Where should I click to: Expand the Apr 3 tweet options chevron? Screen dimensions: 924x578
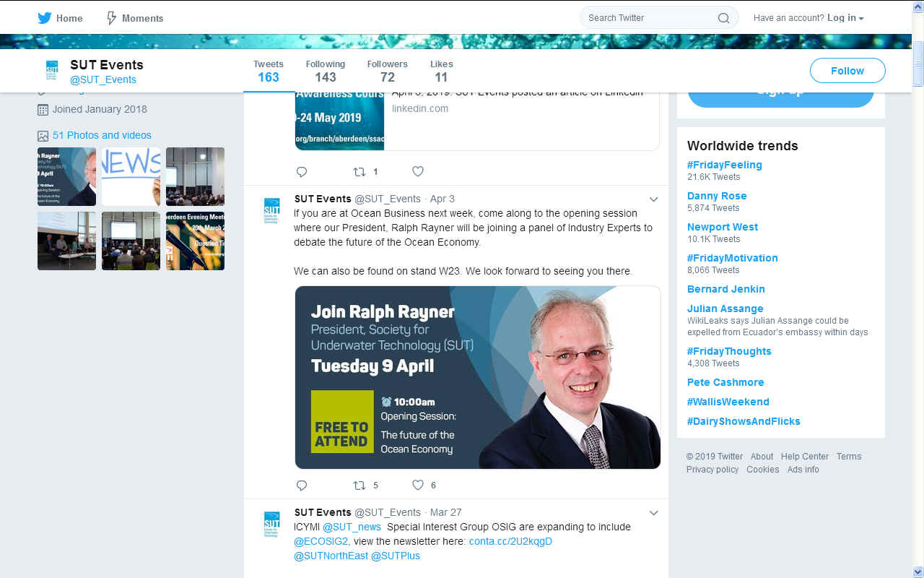(653, 199)
